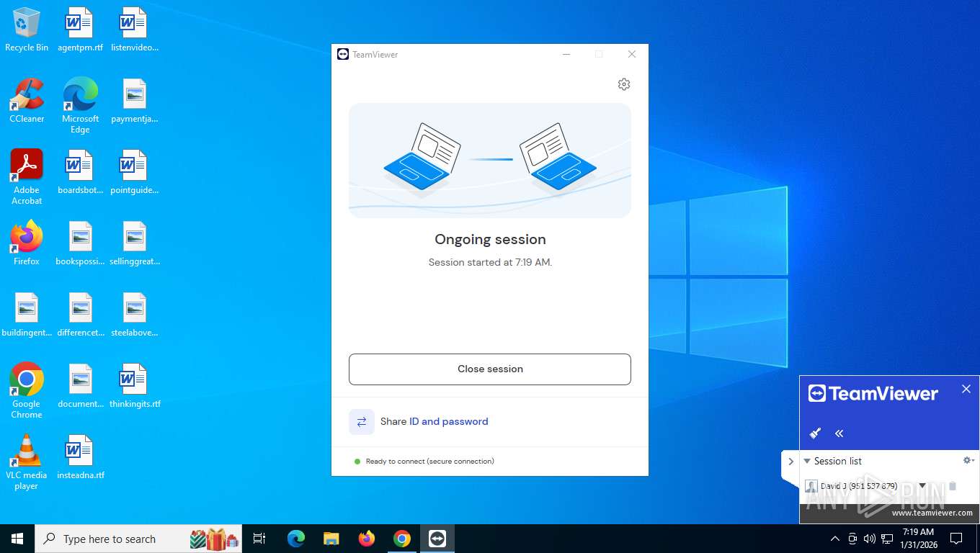Select the insteadna.rtf file
Image resolution: width=980 pixels, height=553 pixels.
(x=80, y=457)
